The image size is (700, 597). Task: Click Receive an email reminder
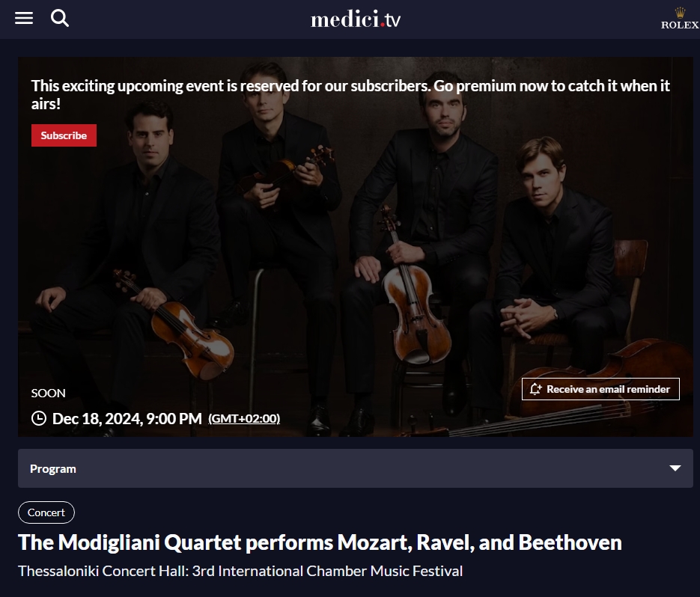point(608,389)
